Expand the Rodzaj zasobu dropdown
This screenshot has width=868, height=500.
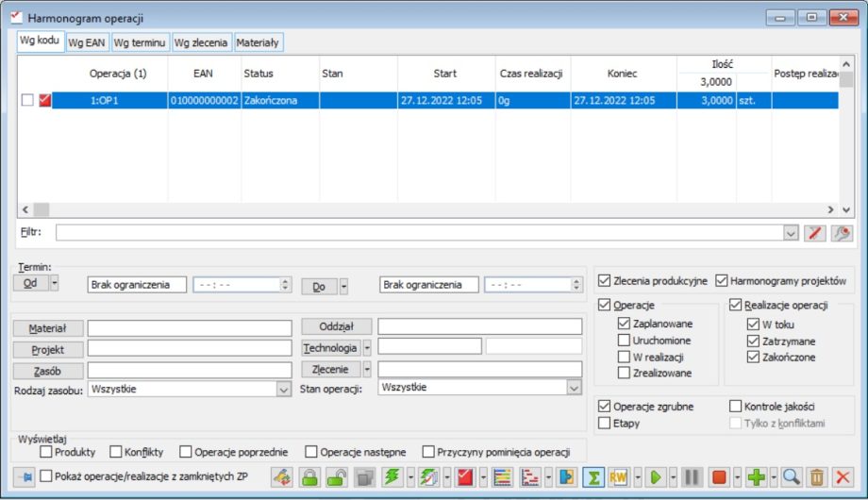[283, 388]
